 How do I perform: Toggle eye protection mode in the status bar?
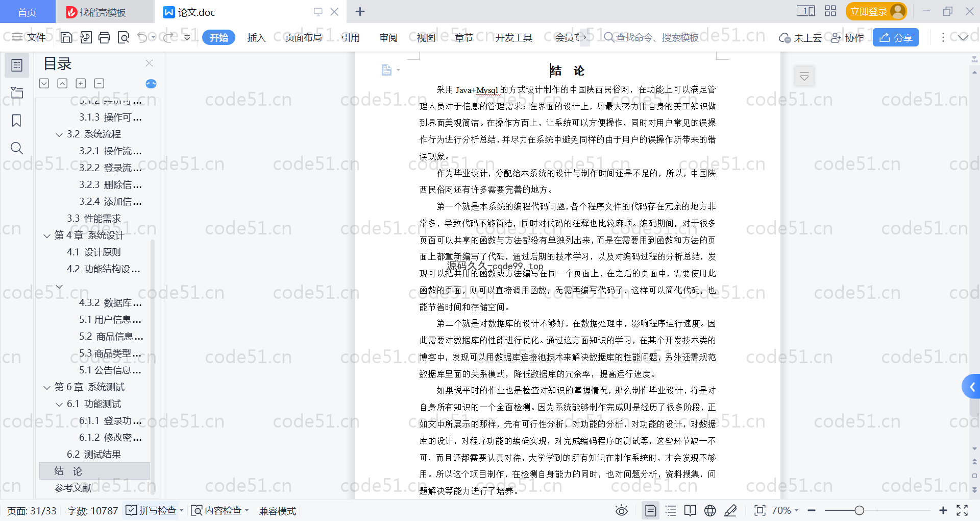622,510
